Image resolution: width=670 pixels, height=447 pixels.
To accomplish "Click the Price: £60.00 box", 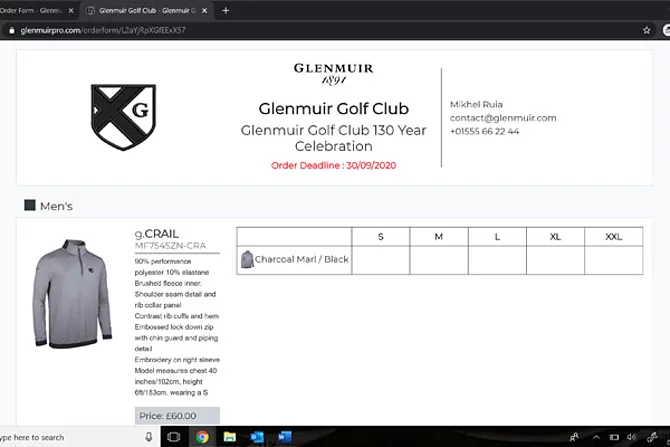I will [x=177, y=416].
